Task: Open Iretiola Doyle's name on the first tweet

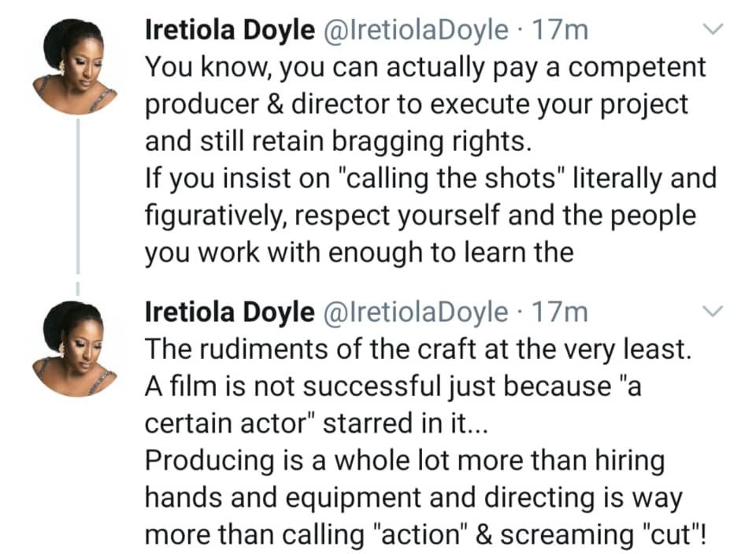Action: 229,31
